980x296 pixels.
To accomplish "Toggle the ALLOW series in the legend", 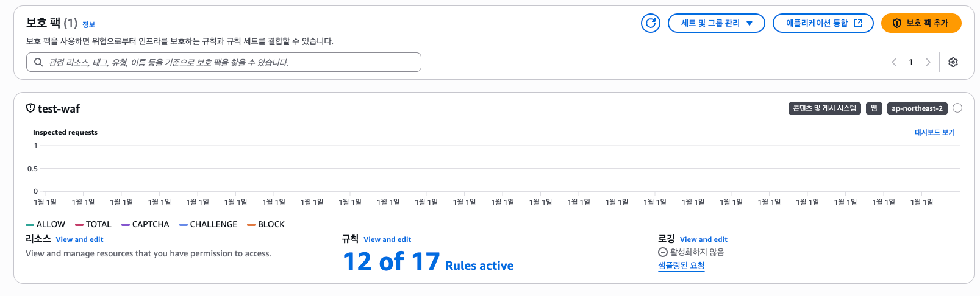I will tap(46, 224).
